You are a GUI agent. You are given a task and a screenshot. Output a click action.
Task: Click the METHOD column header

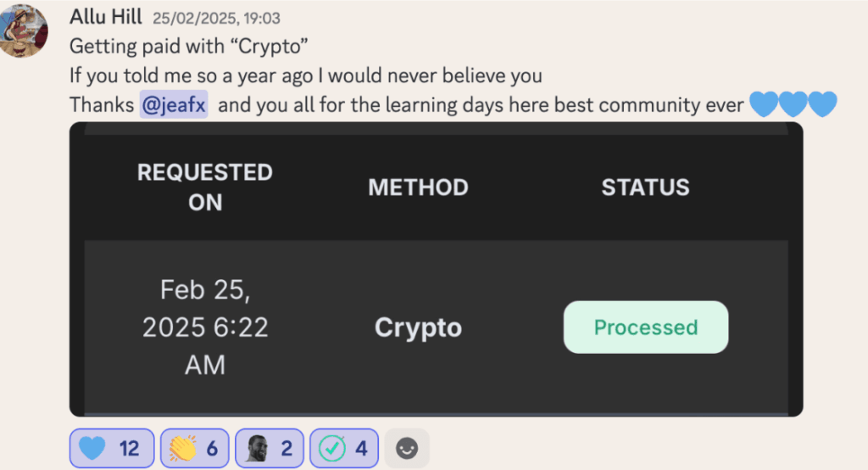point(419,187)
